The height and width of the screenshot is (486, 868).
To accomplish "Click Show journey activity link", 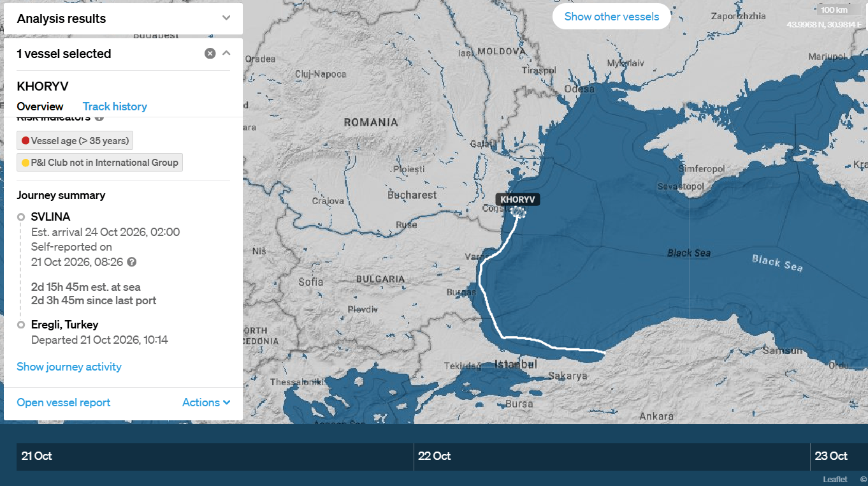I will pyautogui.click(x=69, y=367).
